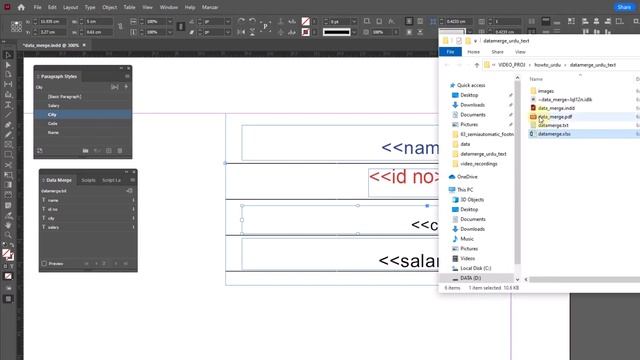Open the Explorer View ribbon tab
The width and height of the screenshot is (640, 360).
[520, 52]
